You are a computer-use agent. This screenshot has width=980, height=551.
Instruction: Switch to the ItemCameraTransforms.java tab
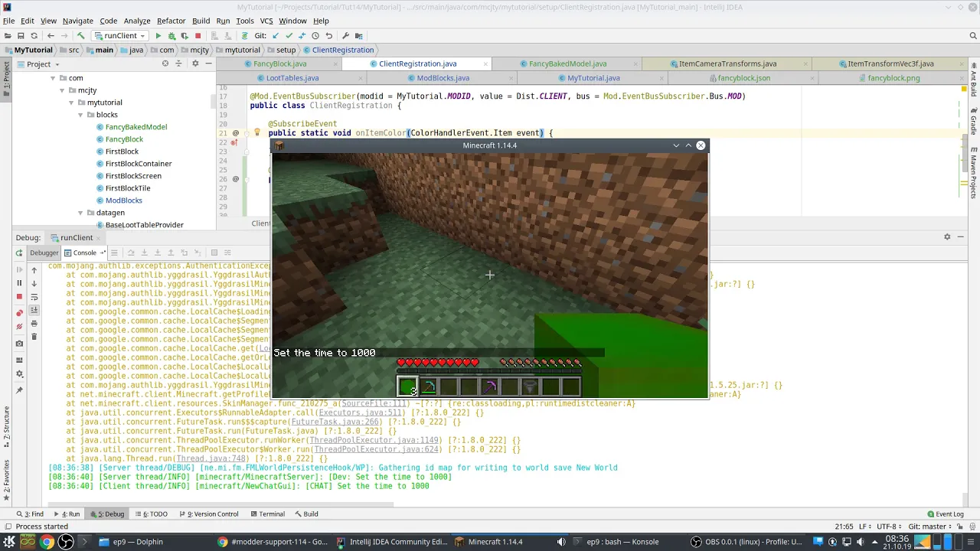727,64
